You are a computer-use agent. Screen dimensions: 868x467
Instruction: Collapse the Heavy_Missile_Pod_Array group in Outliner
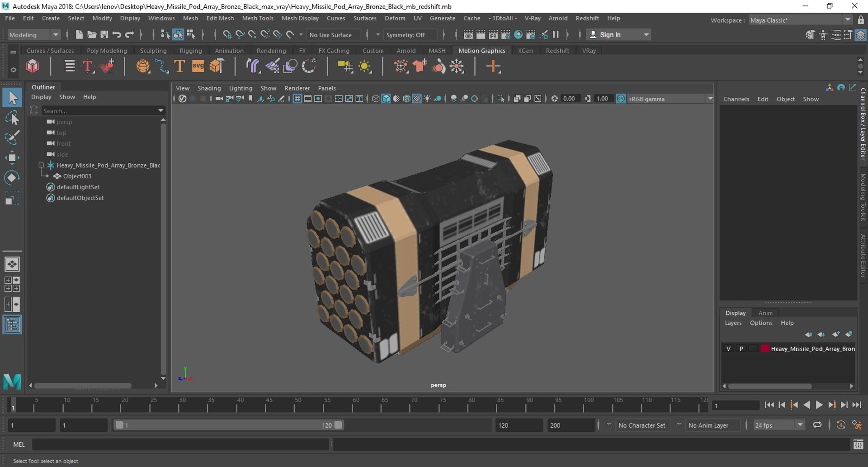click(41, 165)
